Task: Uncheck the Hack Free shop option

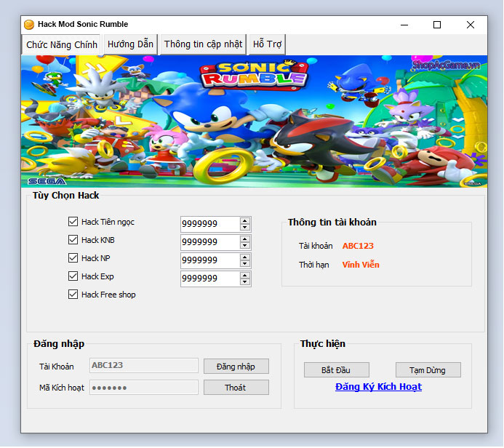Action: (73, 295)
